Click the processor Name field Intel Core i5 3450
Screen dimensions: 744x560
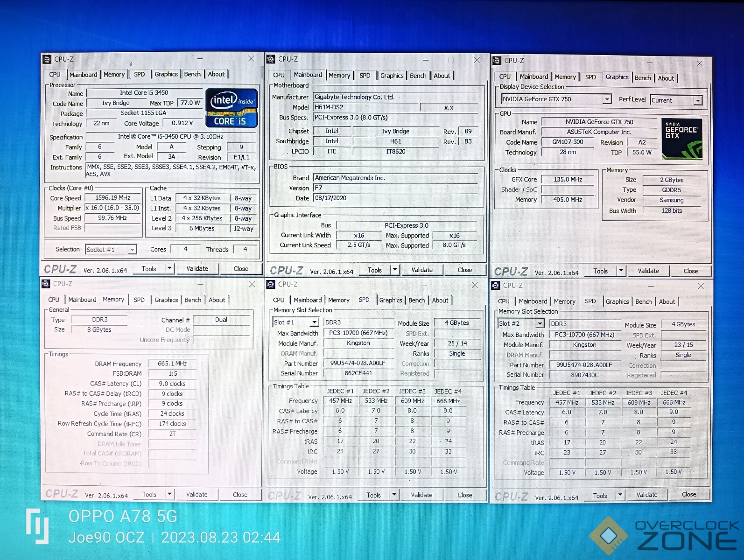[x=144, y=93]
